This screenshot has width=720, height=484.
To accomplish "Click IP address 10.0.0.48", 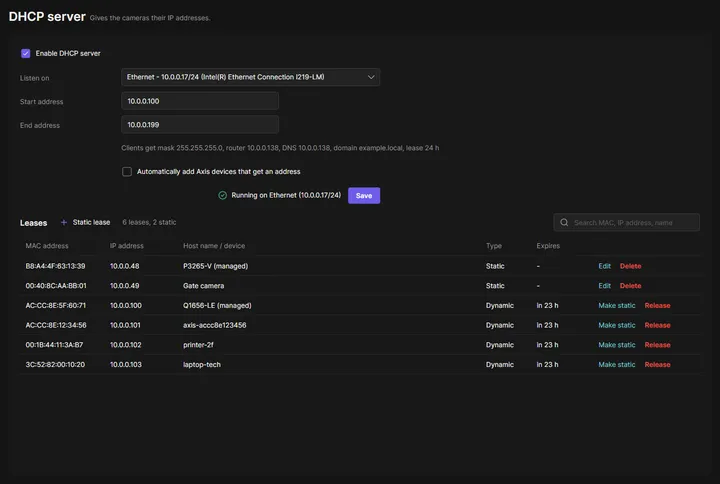I will click(x=124, y=266).
